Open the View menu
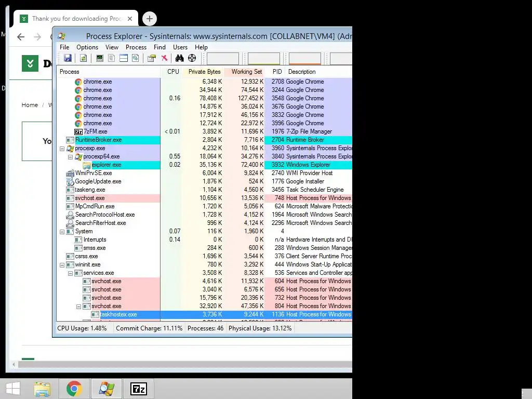 [x=112, y=47]
